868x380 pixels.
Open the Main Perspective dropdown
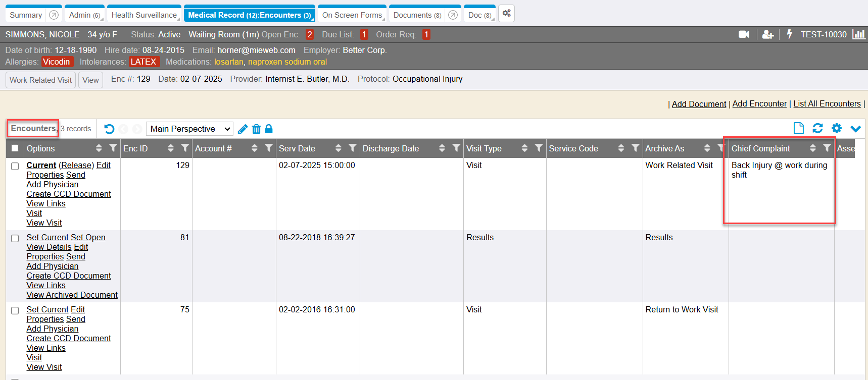click(x=189, y=129)
